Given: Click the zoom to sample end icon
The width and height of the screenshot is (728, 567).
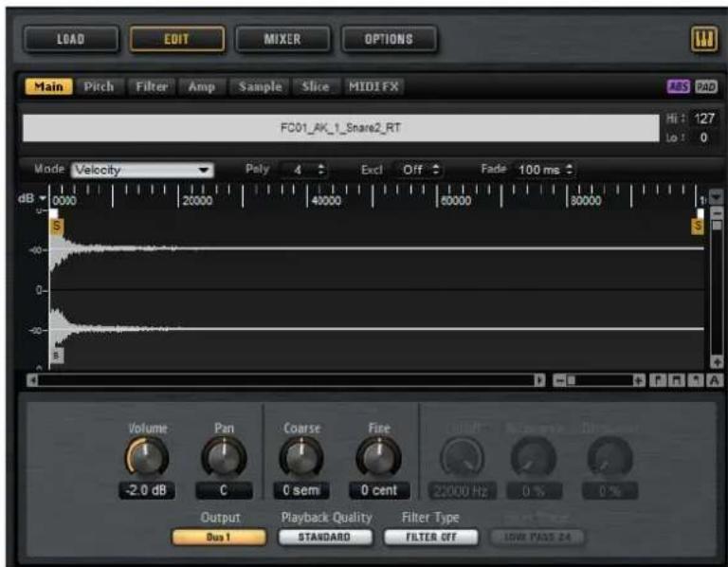Looking at the screenshot, I should (696, 381).
